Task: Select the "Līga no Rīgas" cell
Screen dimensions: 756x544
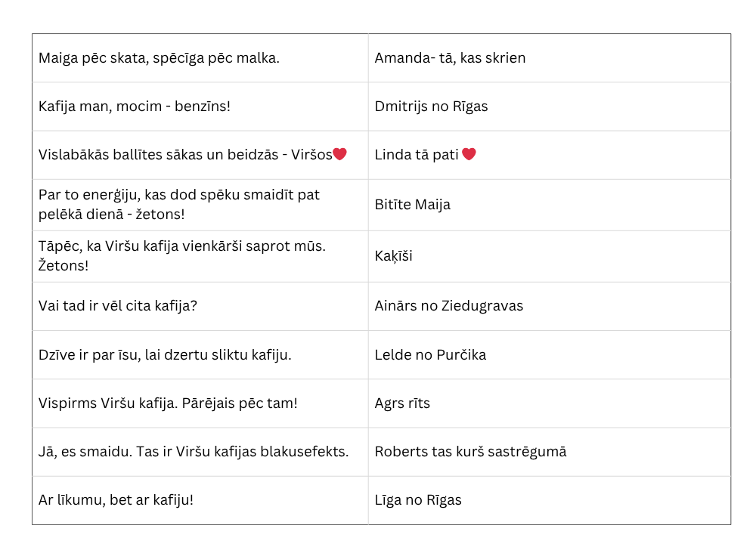Action: point(418,500)
